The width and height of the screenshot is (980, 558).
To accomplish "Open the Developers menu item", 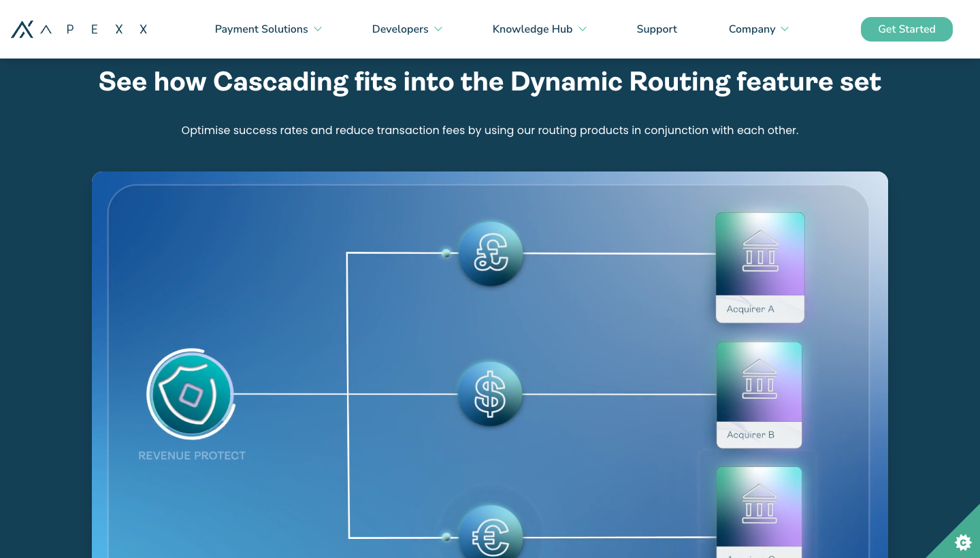I will pyautogui.click(x=400, y=29).
